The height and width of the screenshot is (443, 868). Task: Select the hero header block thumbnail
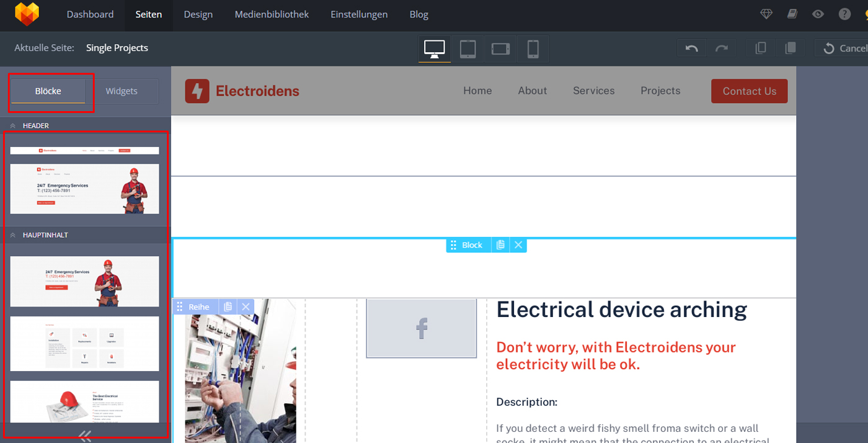[84, 189]
